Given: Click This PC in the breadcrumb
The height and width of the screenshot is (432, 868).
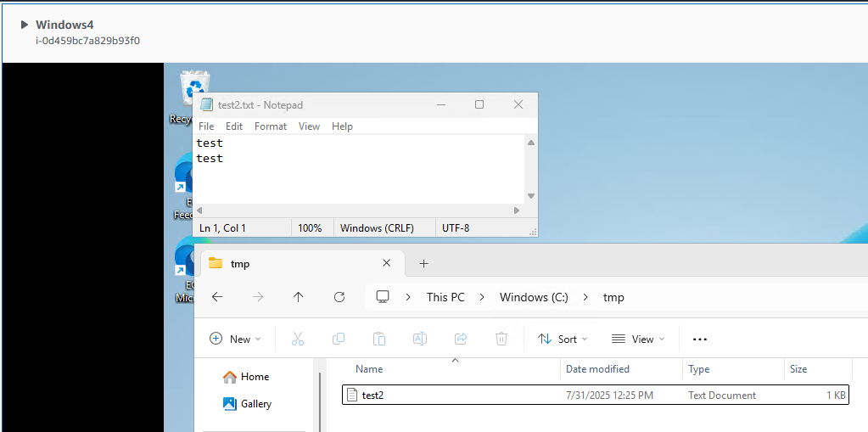Looking at the screenshot, I should (x=445, y=297).
